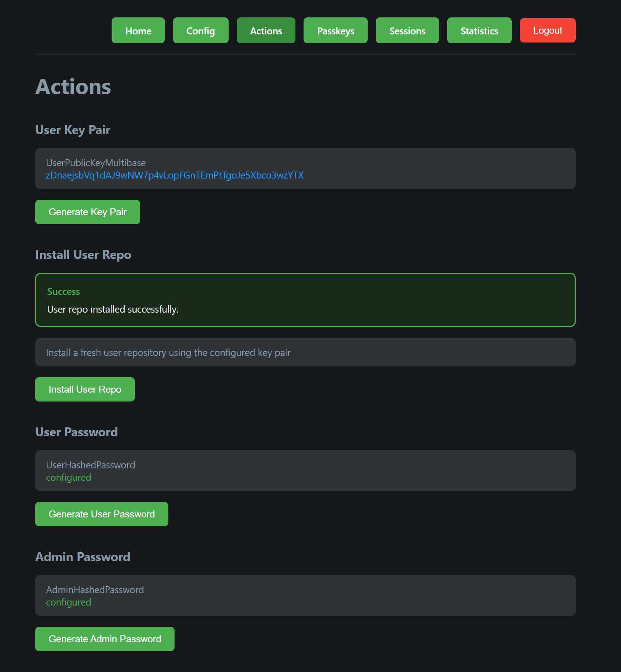The height and width of the screenshot is (672, 621).
Task: Open the Passkeys page
Action: click(335, 31)
